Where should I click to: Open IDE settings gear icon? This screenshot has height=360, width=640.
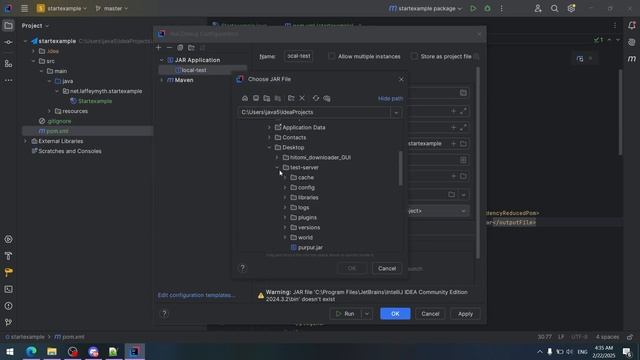coord(571,9)
